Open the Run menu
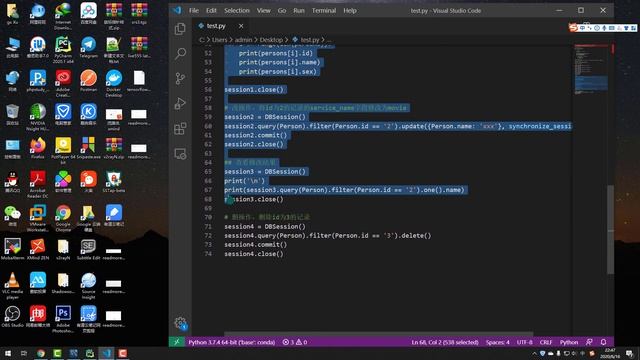This screenshot has width=640, height=360. [299, 11]
